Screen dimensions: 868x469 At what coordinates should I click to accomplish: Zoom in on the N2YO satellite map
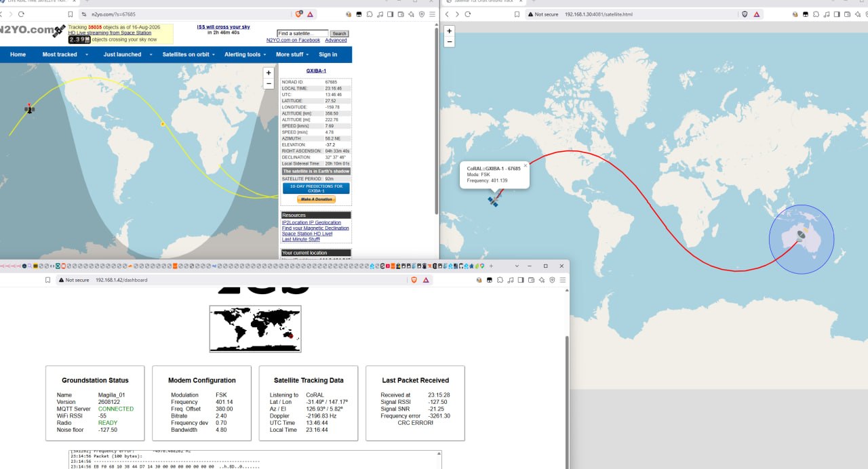(x=269, y=73)
